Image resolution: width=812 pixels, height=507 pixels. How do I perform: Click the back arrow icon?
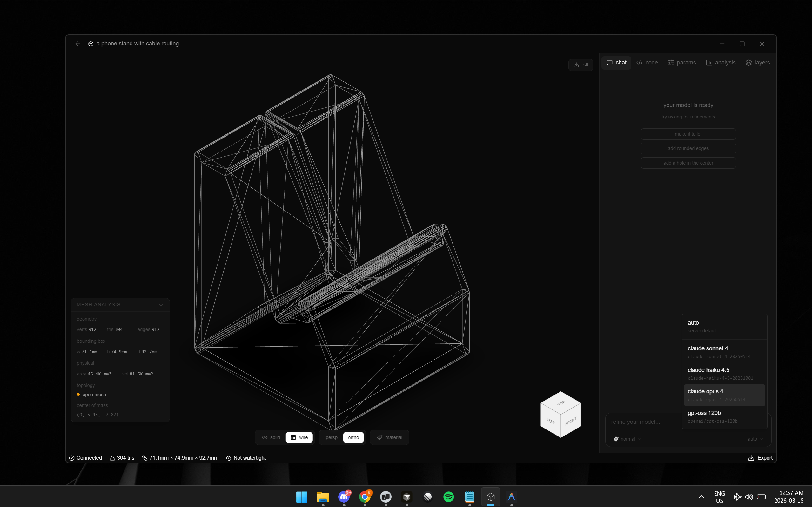click(78, 44)
